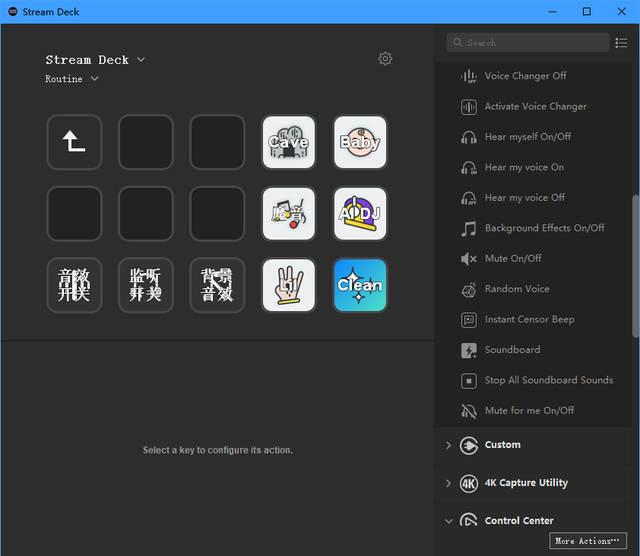Viewport: 640px width, 556px height.
Task: Select the 背景音效 key
Action: [217, 285]
